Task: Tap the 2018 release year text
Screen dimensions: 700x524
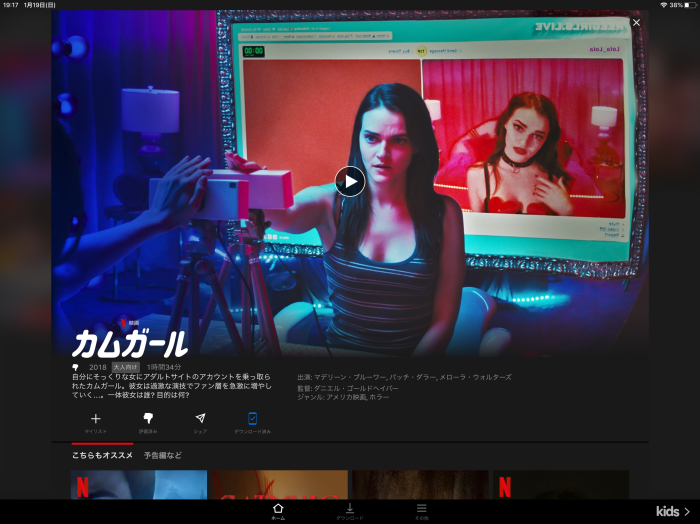Action: click(98, 367)
